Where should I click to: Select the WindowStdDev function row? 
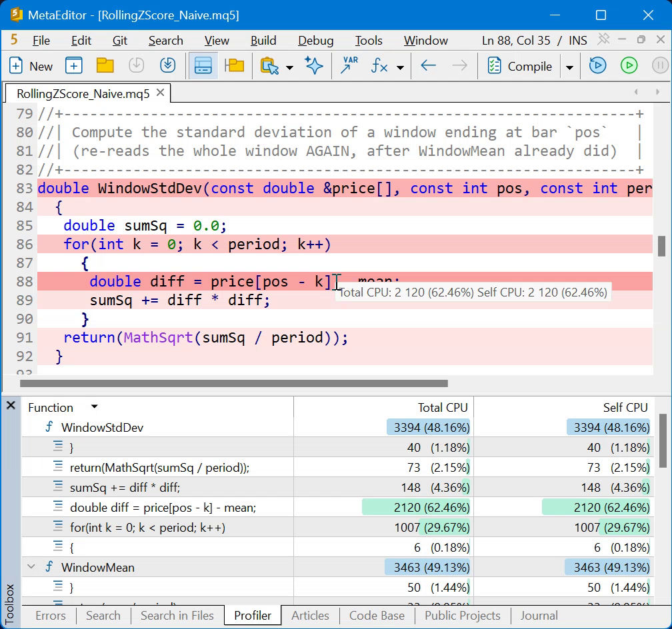tap(338, 427)
